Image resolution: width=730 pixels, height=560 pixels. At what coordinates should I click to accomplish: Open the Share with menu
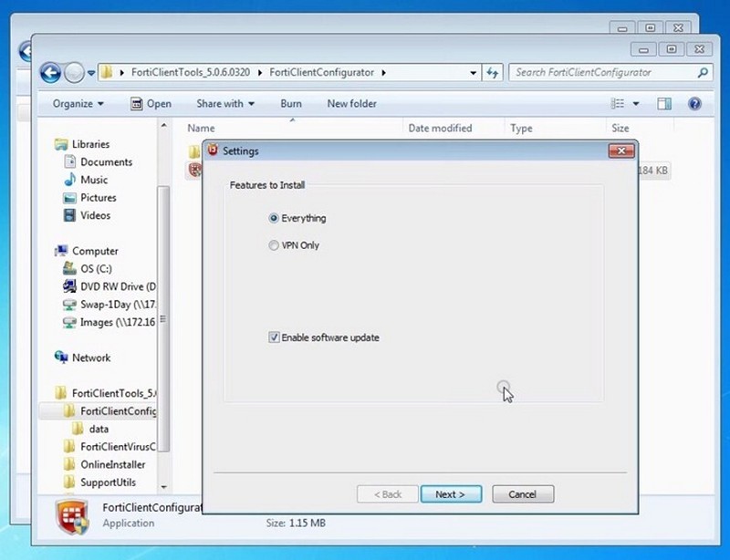click(x=225, y=104)
